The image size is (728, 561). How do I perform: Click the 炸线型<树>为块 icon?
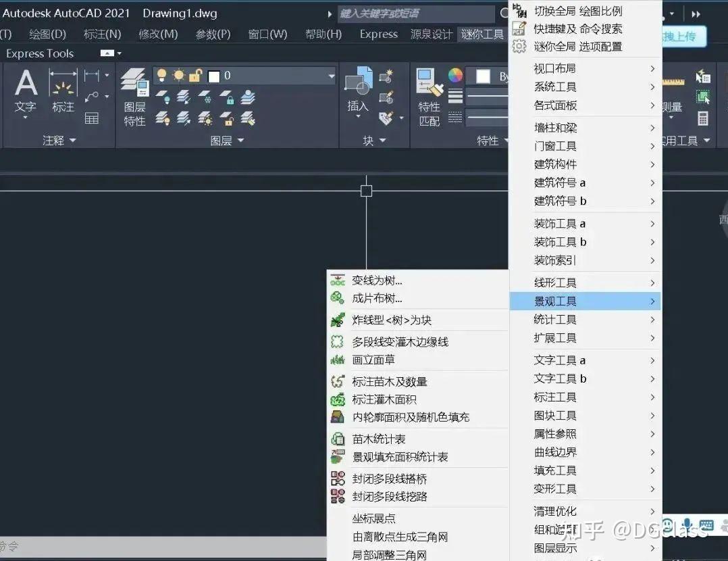(x=338, y=320)
